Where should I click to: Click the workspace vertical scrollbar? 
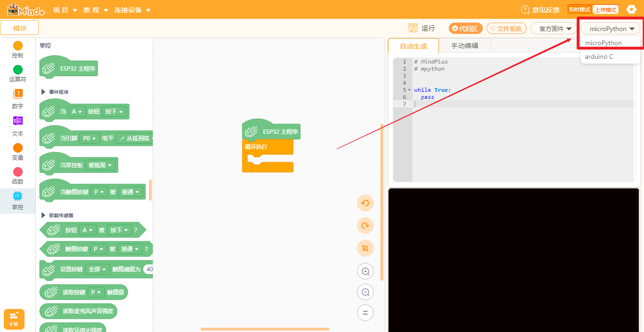[x=382, y=202]
